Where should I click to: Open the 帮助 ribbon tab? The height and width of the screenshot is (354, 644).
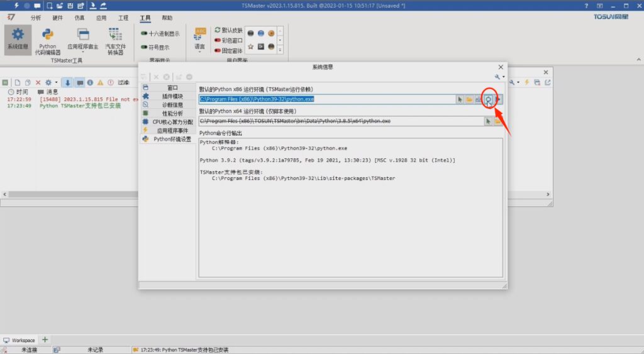coord(167,18)
